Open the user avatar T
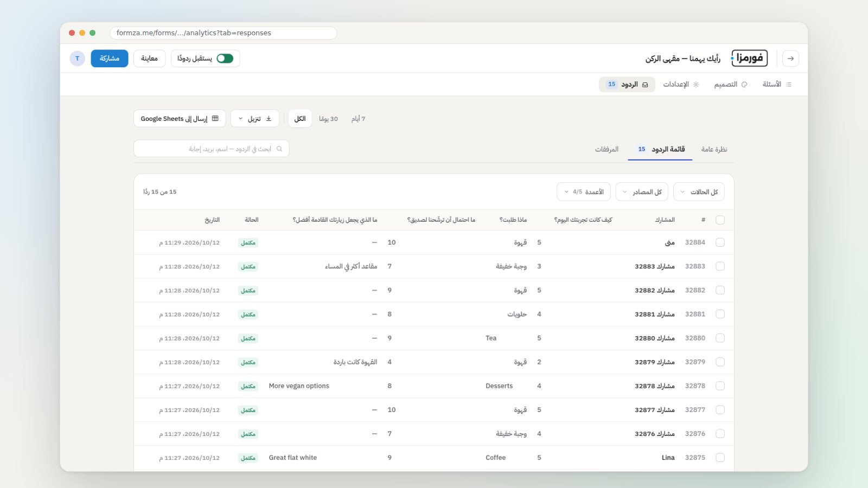This screenshot has width=868, height=488. pyautogui.click(x=78, y=59)
